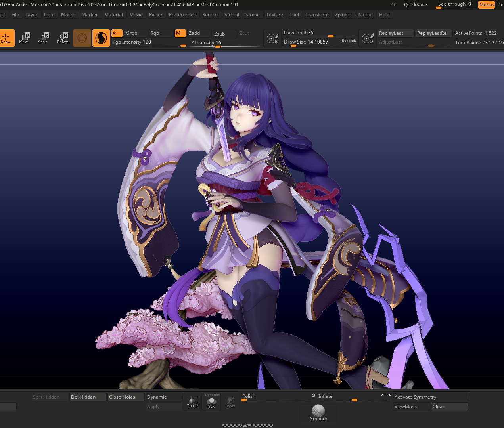Enable Rgb painting mode

161,33
